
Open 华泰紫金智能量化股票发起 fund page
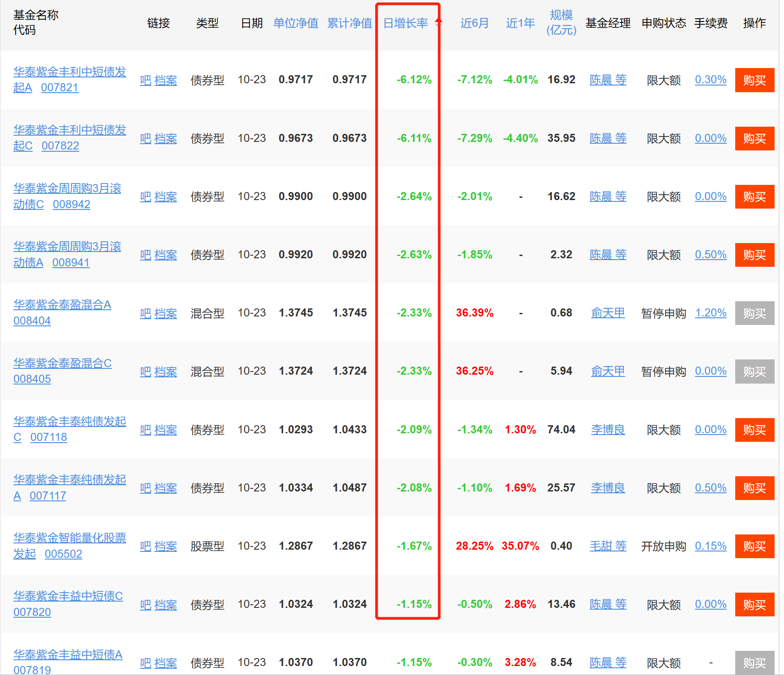[x=69, y=546]
